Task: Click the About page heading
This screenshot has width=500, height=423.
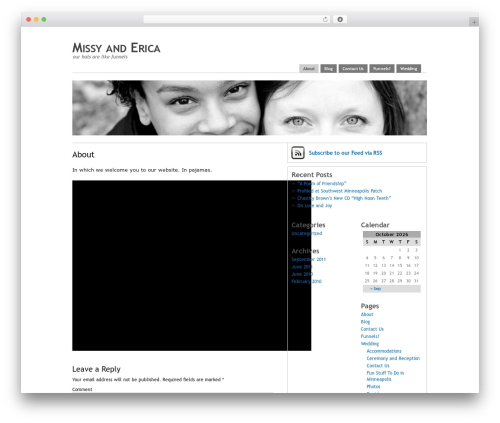Action: (x=83, y=155)
